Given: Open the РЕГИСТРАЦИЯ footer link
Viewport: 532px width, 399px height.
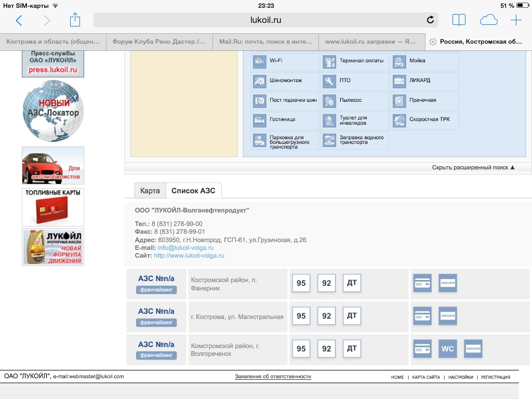Looking at the screenshot, I should pyautogui.click(x=495, y=377).
